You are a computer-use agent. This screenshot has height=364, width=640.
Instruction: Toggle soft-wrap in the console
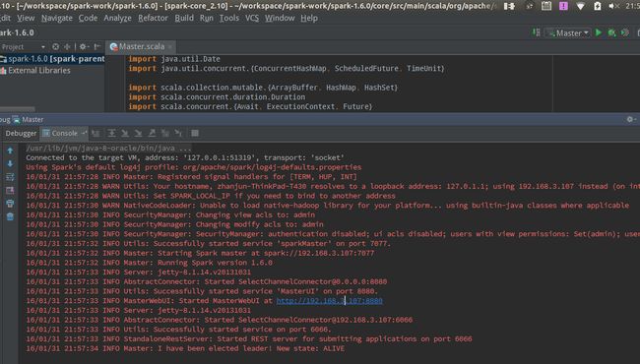(10, 177)
